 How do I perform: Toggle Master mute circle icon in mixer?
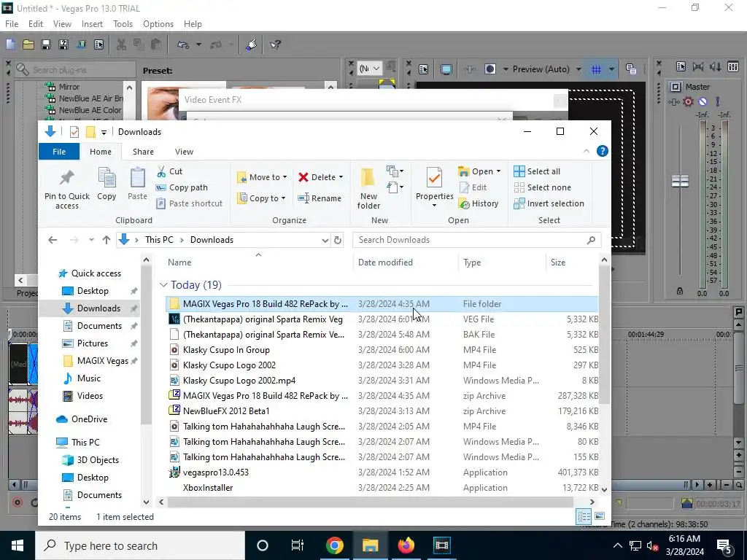pos(703,101)
